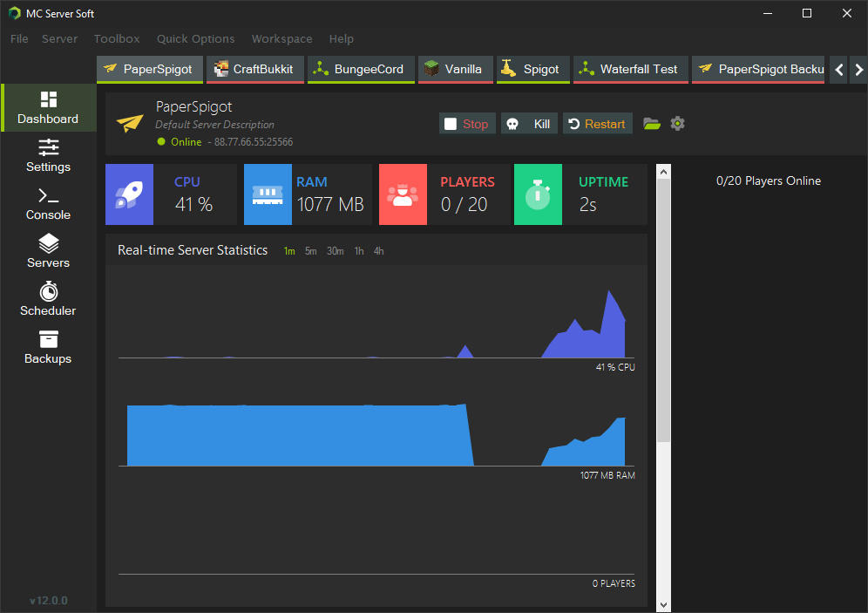Stop the PaperSpigot server

467,124
